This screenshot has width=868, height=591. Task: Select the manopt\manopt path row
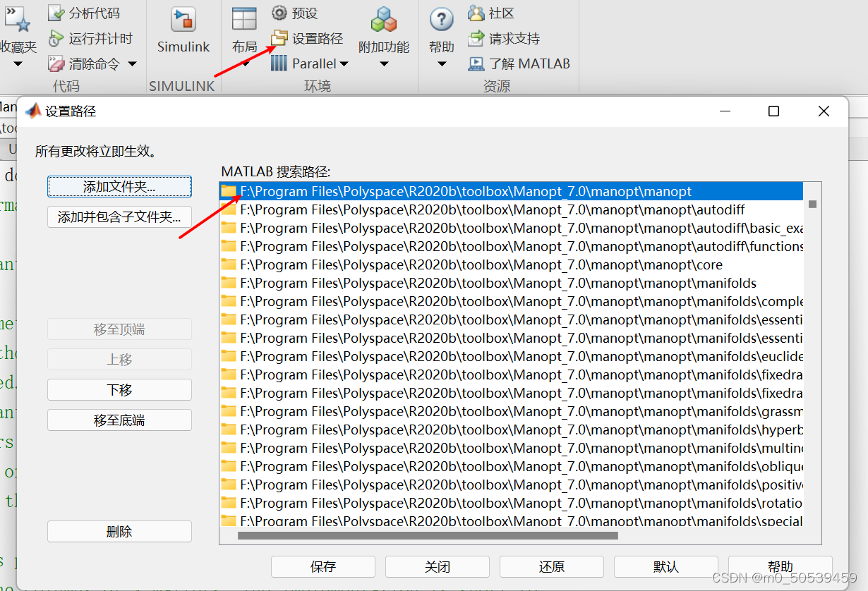(x=512, y=191)
